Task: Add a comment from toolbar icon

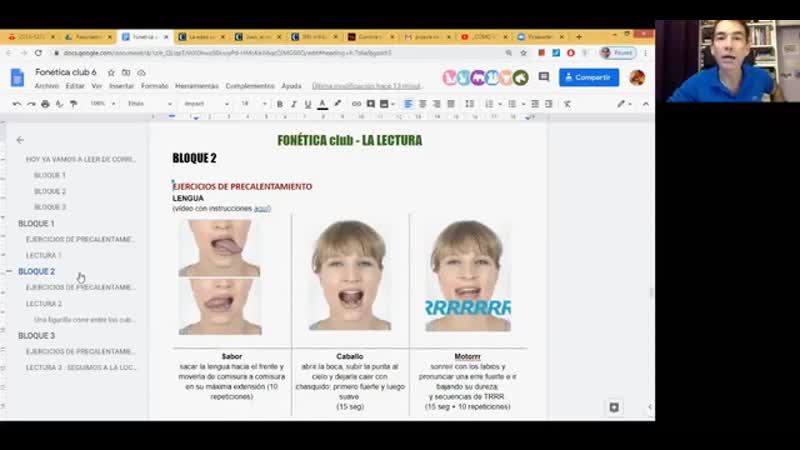Action: 371,104
